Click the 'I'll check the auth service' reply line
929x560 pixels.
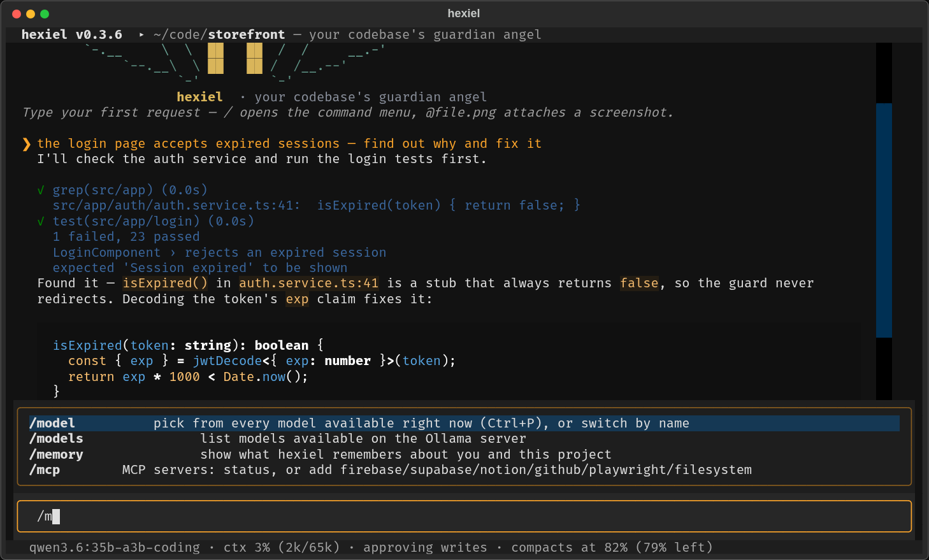262,159
